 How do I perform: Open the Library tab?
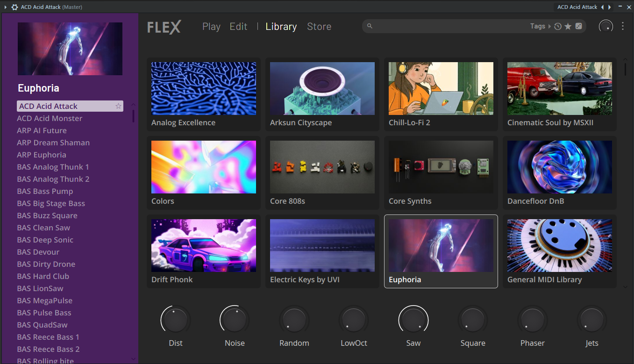point(281,27)
